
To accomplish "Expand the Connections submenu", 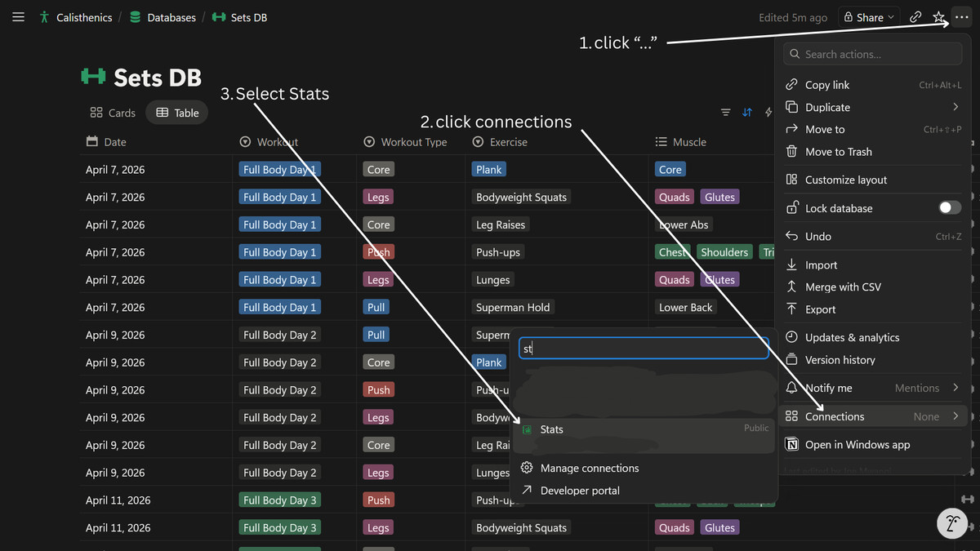I will [x=955, y=416].
